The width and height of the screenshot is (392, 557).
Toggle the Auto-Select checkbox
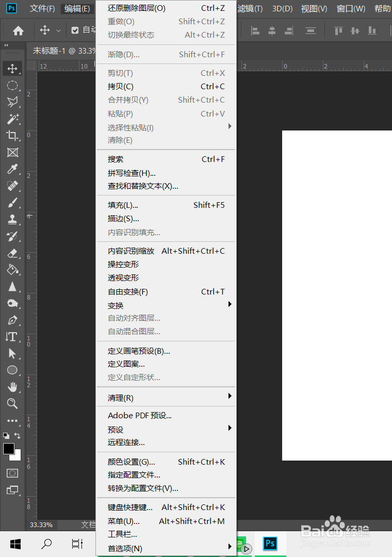75,30
